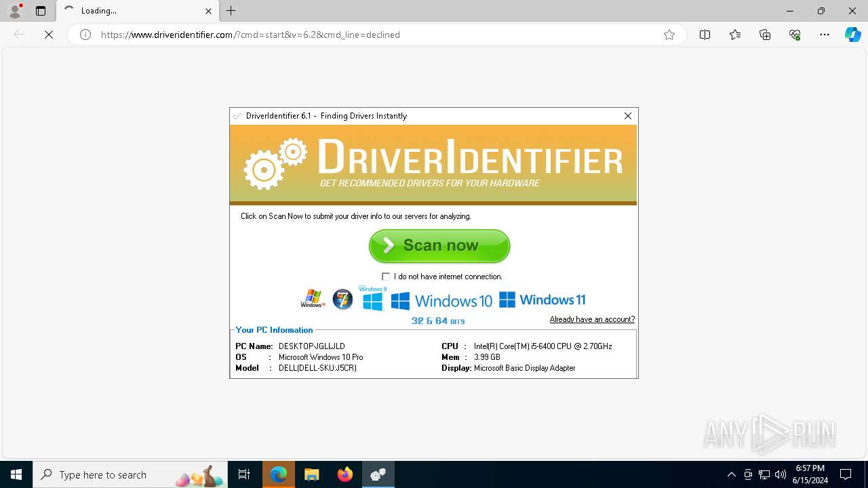Open DriverIdentifier taskbar icon
Screen dimensions: 868x488
pyautogui.click(x=378, y=474)
